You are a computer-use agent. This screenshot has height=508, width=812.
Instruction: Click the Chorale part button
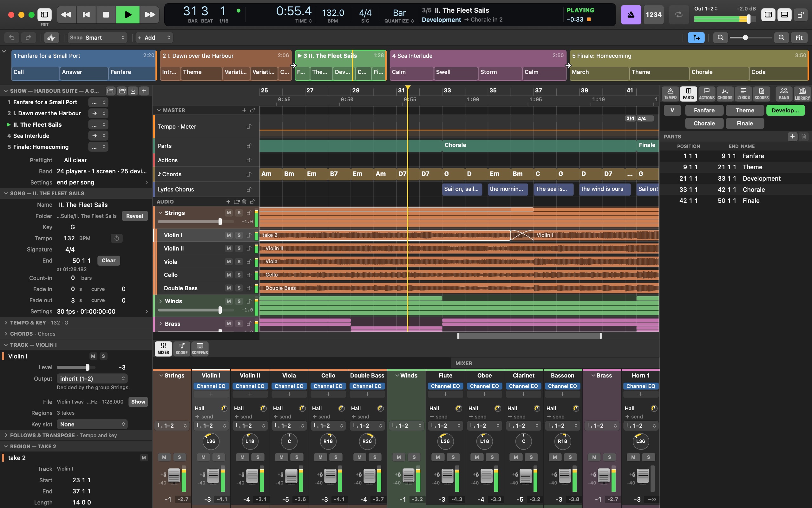[x=704, y=123]
